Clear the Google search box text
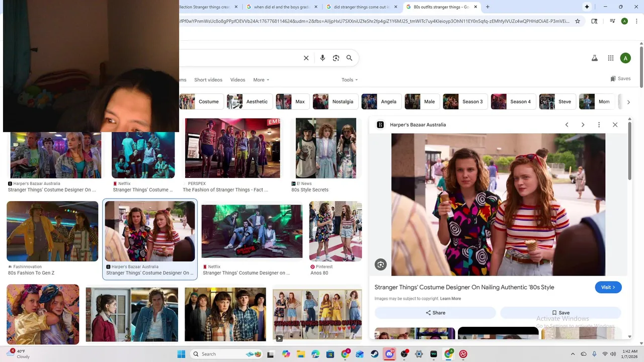Viewport: 644px width, 362px height. pyautogui.click(x=306, y=58)
